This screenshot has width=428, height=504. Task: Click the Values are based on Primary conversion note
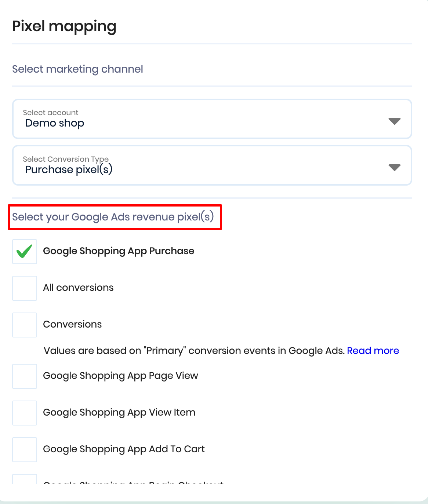pos(194,351)
